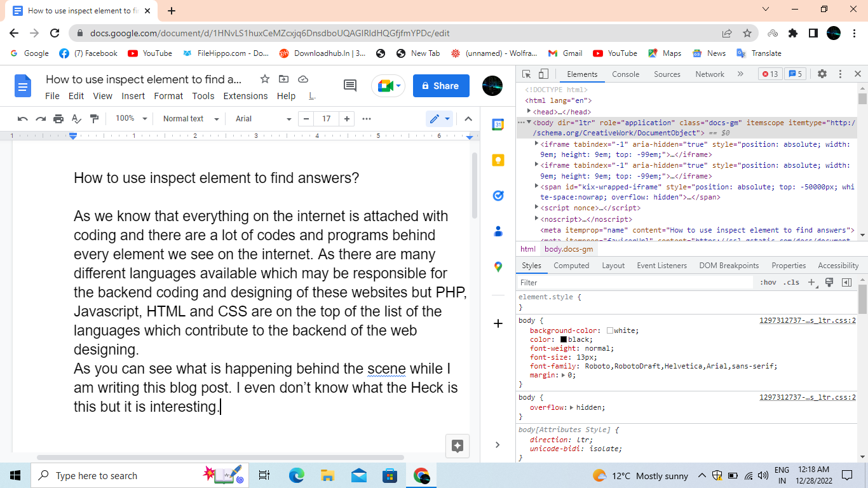
Task: Open the Explore button in document corner
Action: point(457,445)
